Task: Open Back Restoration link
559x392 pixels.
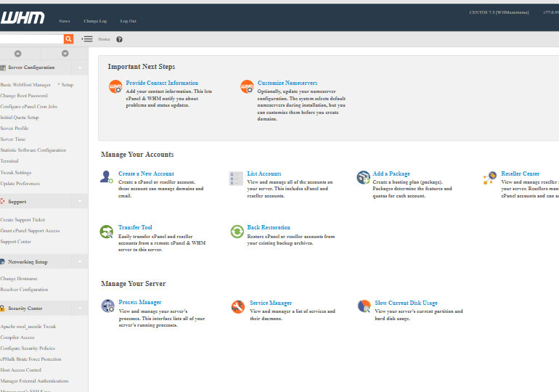Action: pos(269,227)
